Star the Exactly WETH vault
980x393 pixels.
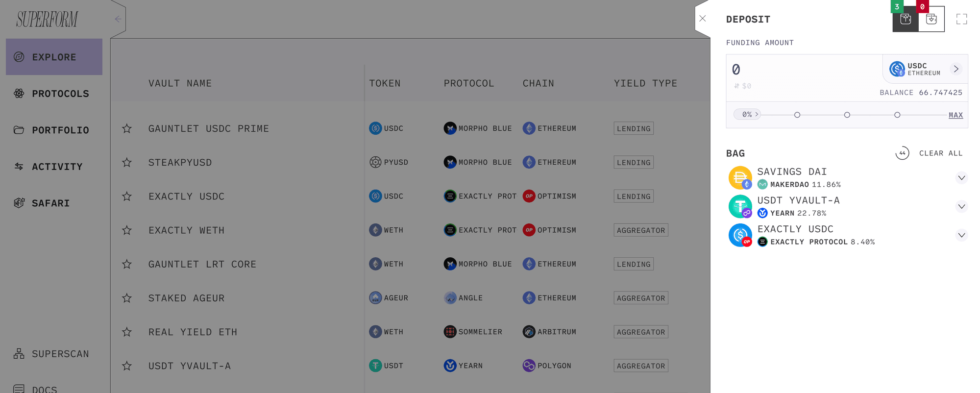127,230
